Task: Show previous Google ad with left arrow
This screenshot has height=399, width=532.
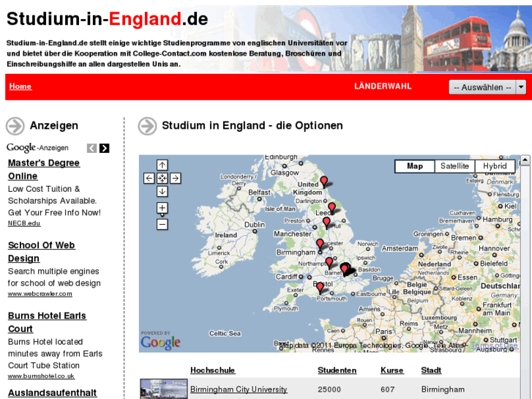Action: point(92,148)
